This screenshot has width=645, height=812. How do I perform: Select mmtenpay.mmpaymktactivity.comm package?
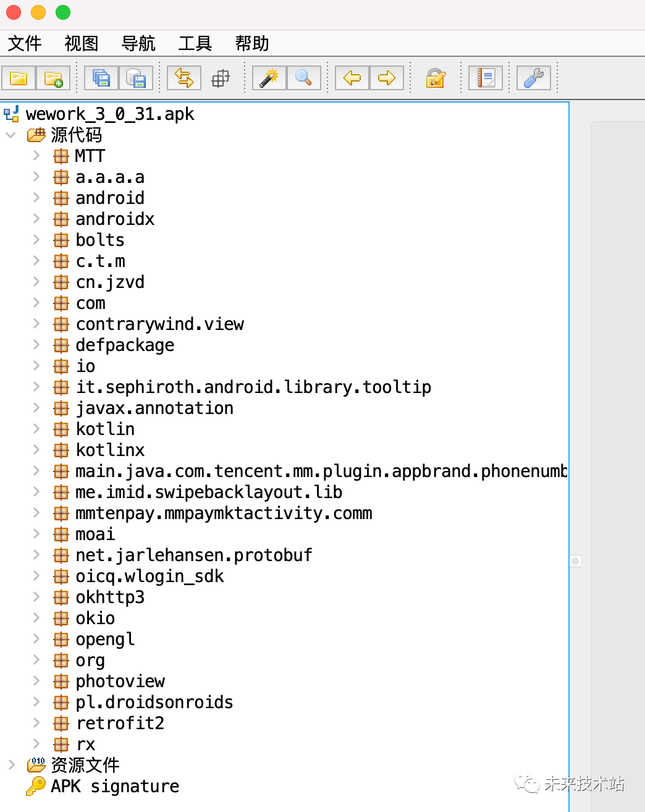[x=224, y=514]
